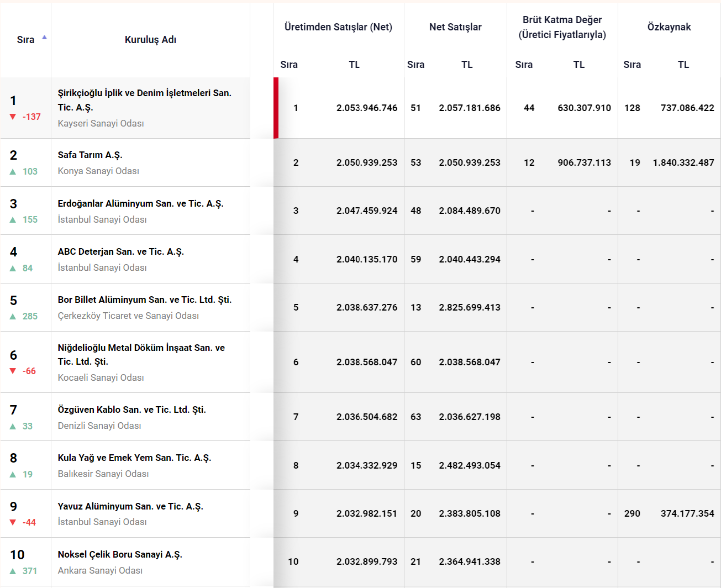Open Bor Billet Alüminyum company entry
721x588 pixels.
coord(144,300)
